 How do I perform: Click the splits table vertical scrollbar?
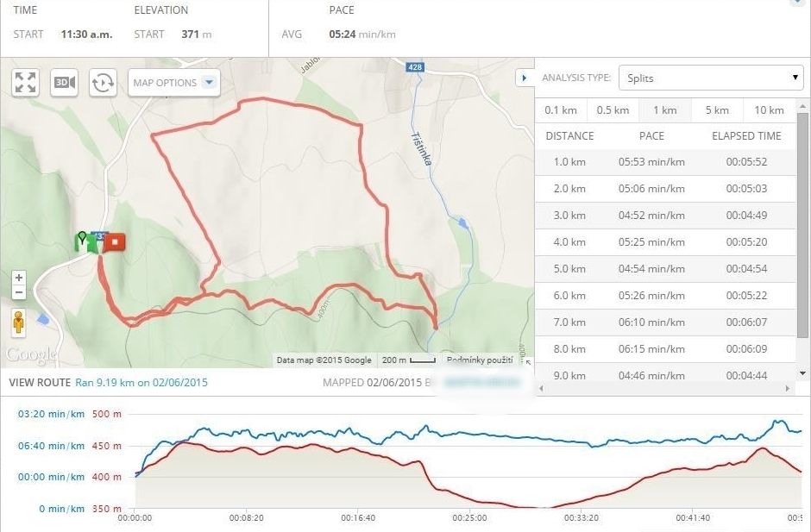802,224
